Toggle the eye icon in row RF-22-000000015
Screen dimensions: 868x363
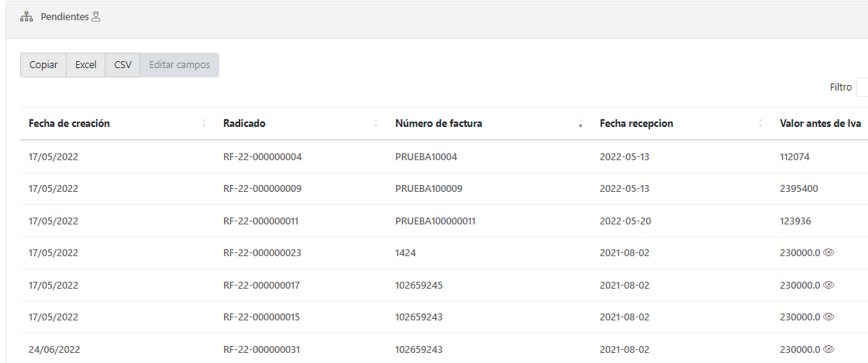click(x=828, y=317)
